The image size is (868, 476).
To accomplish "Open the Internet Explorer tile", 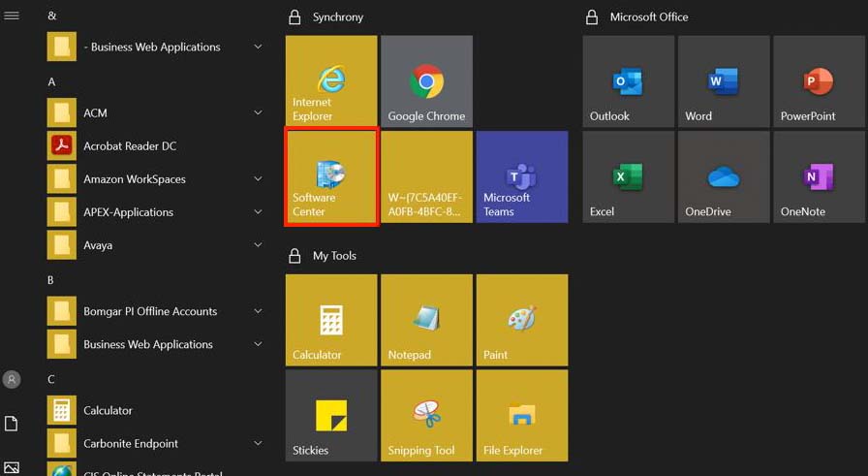I will click(x=331, y=81).
